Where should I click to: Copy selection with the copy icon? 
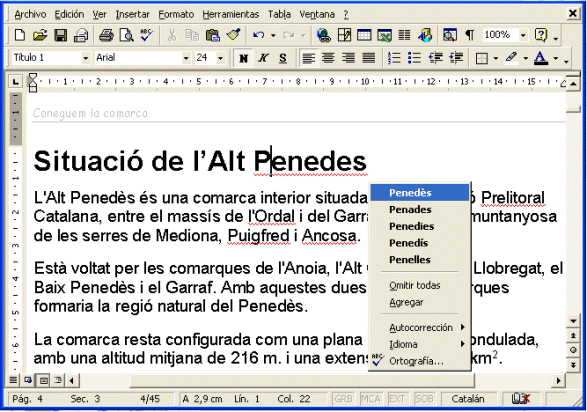tap(192, 36)
